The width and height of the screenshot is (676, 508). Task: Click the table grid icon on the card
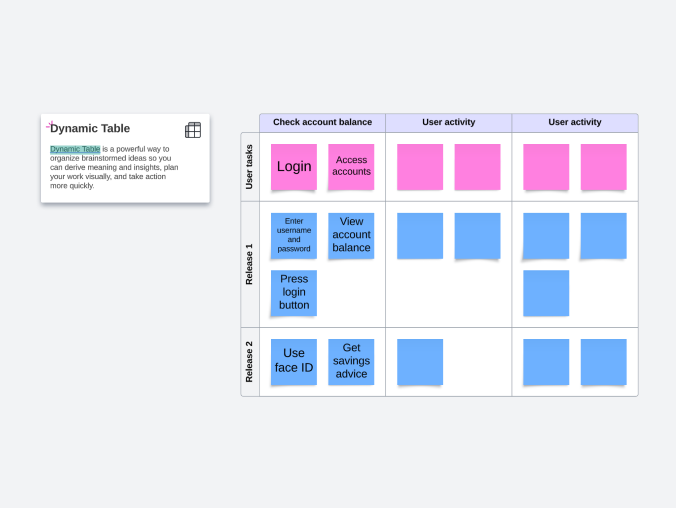[193, 130]
